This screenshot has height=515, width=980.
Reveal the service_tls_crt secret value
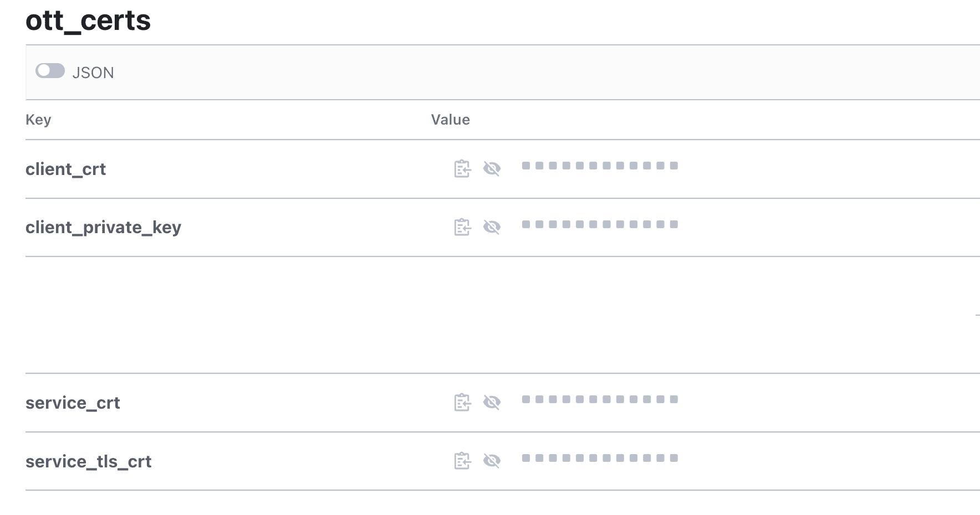click(492, 461)
